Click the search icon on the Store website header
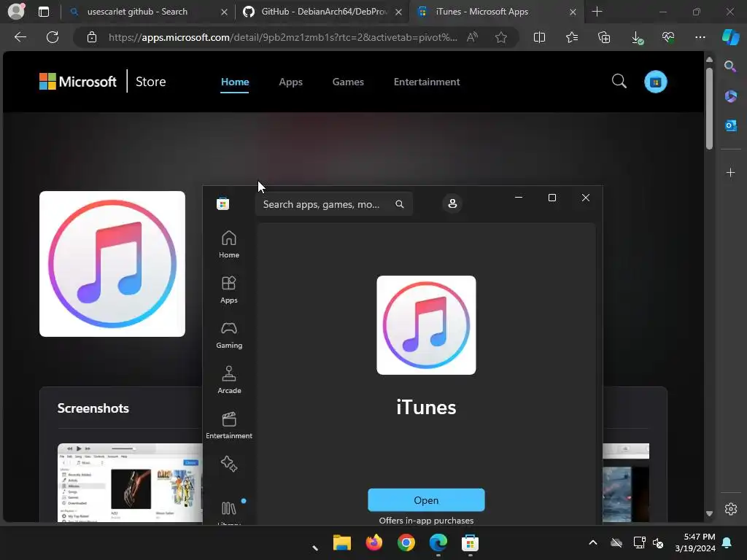This screenshot has width=747, height=560. click(619, 82)
